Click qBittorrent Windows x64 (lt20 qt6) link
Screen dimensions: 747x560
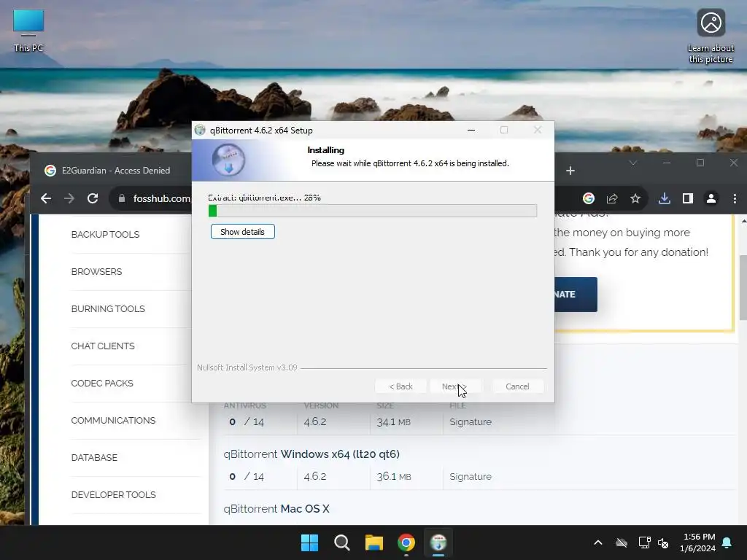coord(311,454)
